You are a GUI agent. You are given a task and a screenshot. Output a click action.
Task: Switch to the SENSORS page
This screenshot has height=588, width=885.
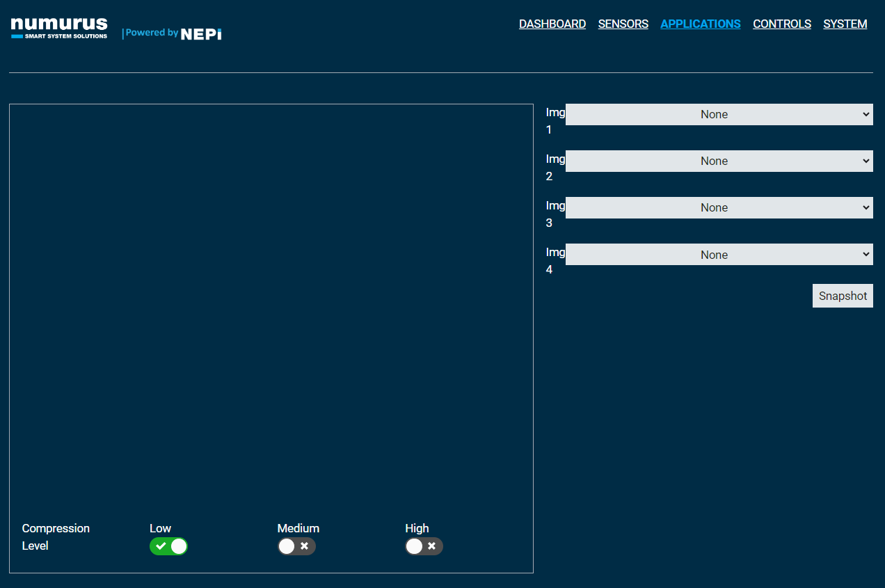[x=623, y=24]
